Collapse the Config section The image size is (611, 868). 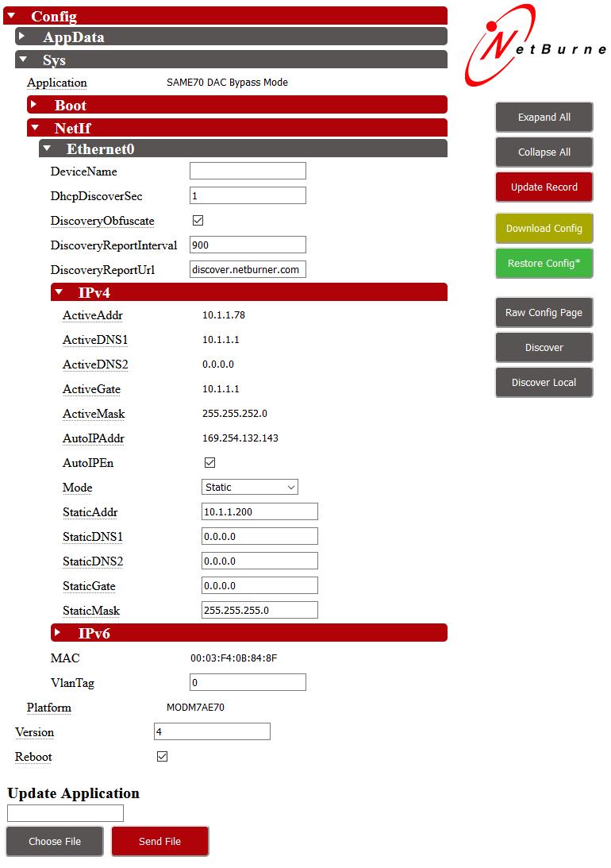(x=225, y=16)
